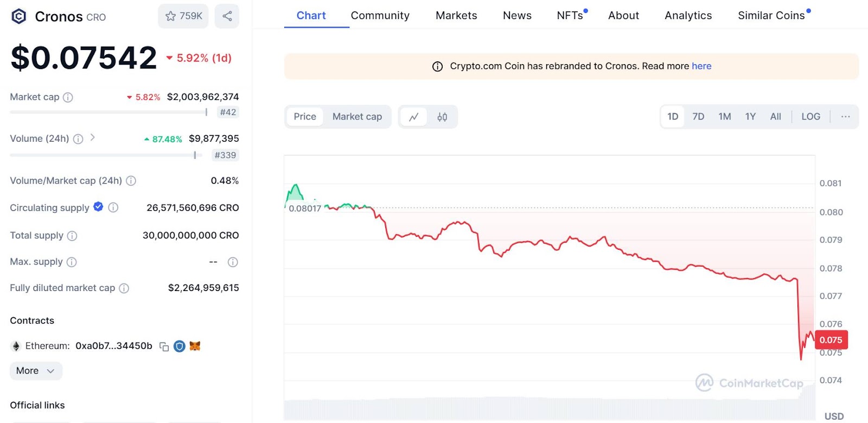Toggle LOG scale on chart
The width and height of the screenshot is (868, 423).
[811, 117]
